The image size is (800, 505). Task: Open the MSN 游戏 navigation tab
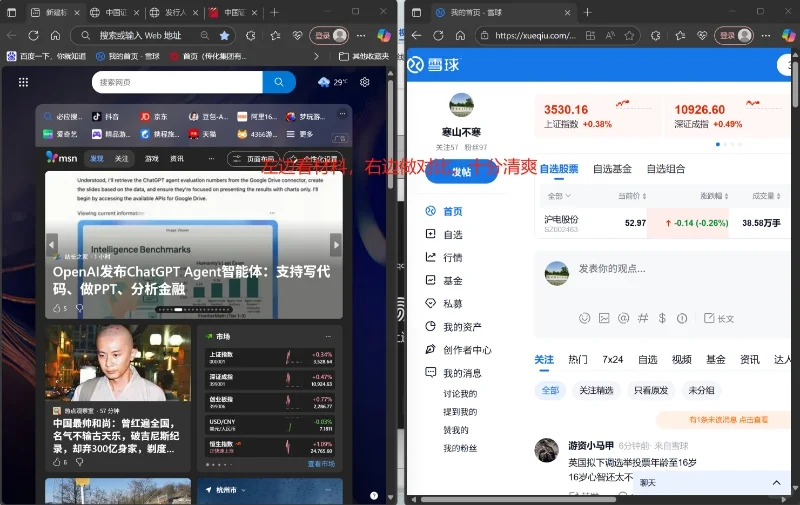(152, 159)
